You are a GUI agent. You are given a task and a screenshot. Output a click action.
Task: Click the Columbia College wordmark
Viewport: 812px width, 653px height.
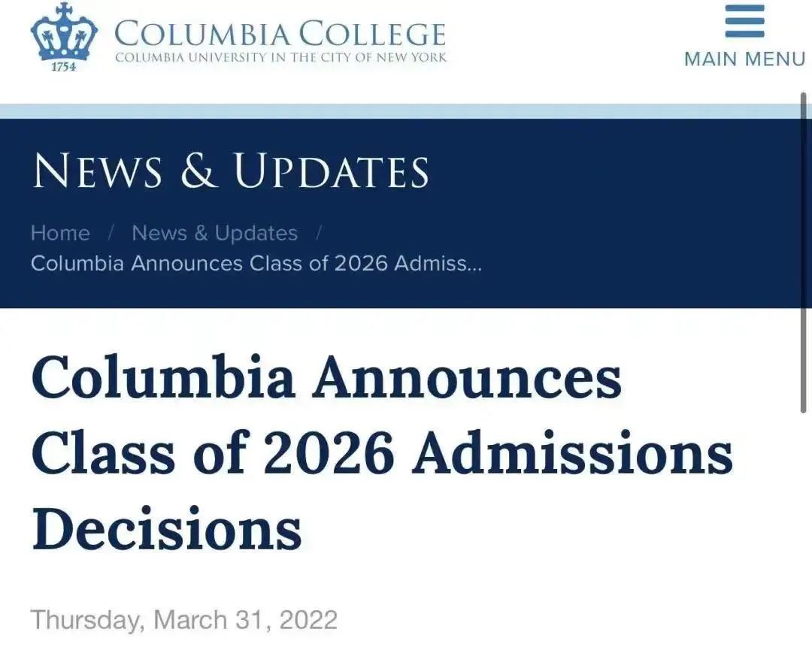click(x=280, y=33)
